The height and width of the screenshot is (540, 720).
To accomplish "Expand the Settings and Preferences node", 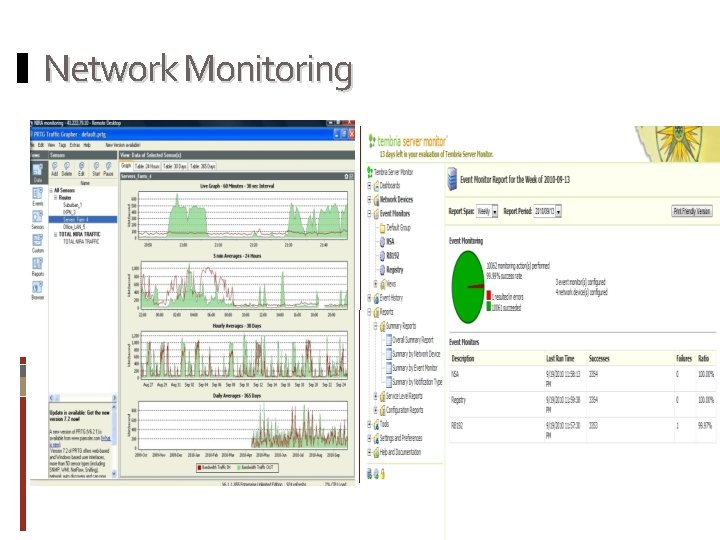I will [x=369, y=438].
